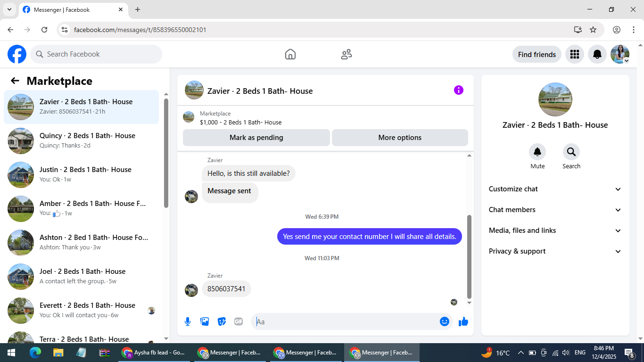This screenshot has height=362, width=644.
Task: Go back with browser back arrow
Action: point(10,30)
